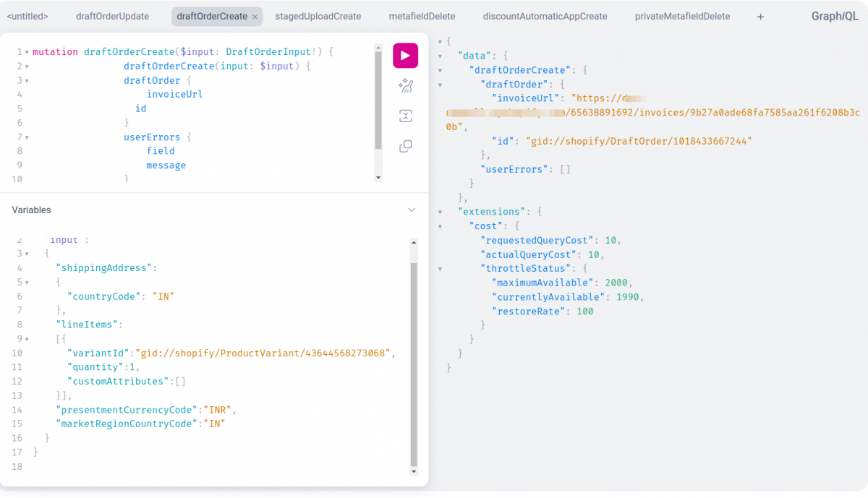This screenshot has width=868, height=498.
Task: Merge query fragments with the merge icon
Action: pyautogui.click(x=405, y=116)
